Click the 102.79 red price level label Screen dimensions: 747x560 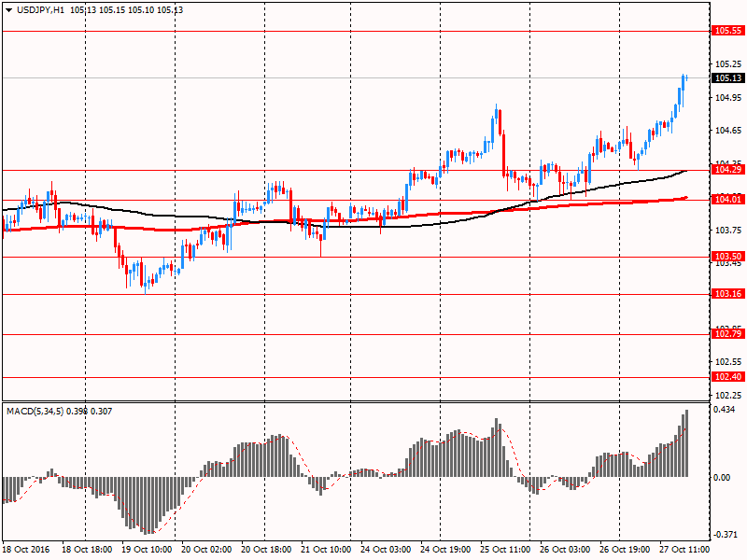pos(728,334)
